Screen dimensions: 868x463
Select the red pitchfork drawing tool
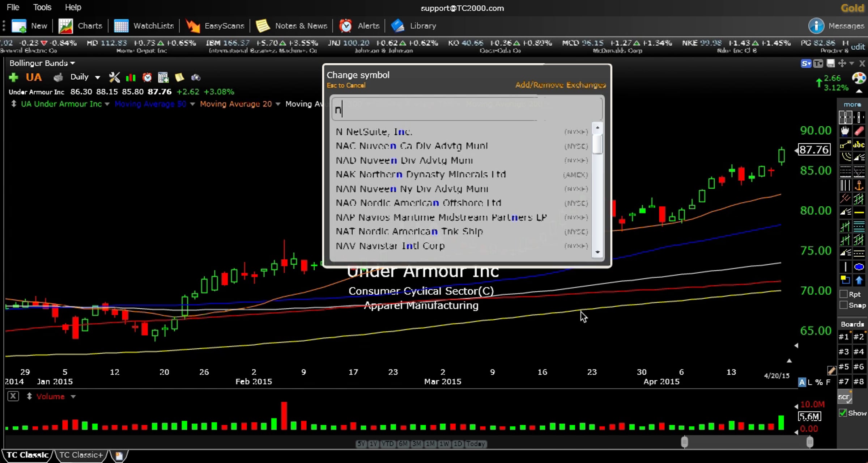[x=845, y=199]
